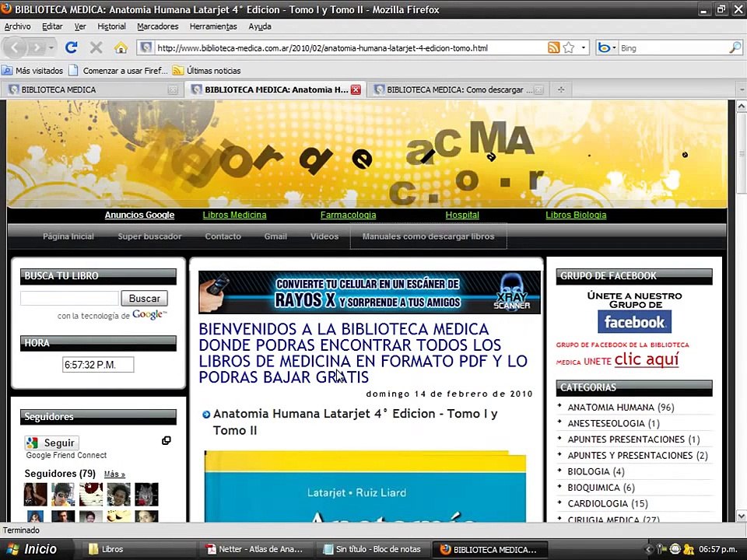The image size is (747, 560).
Task: Open Más visitados bookmarks folder
Action: tap(33, 71)
